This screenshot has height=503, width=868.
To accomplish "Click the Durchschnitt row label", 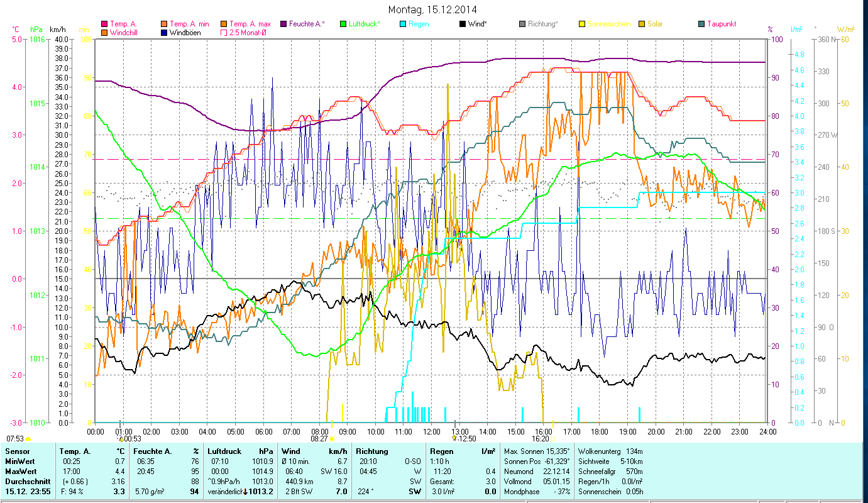I will [x=26, y=482].
